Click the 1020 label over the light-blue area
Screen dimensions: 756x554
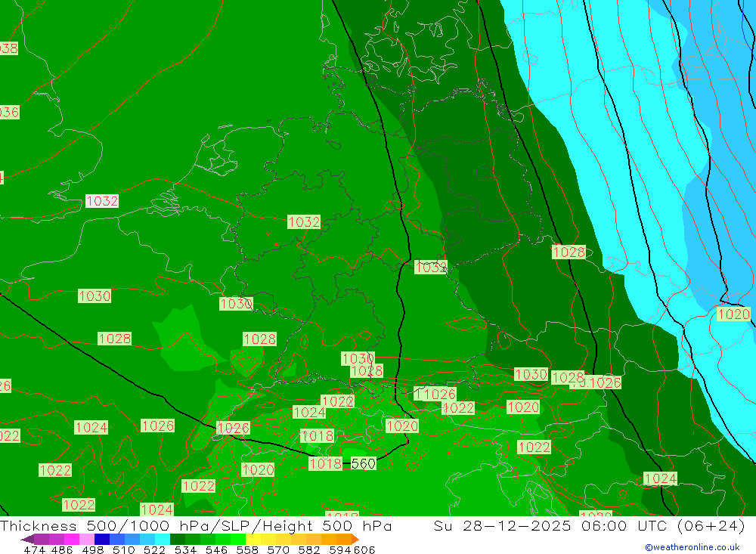pyautogui.click(x=734, y=314)
